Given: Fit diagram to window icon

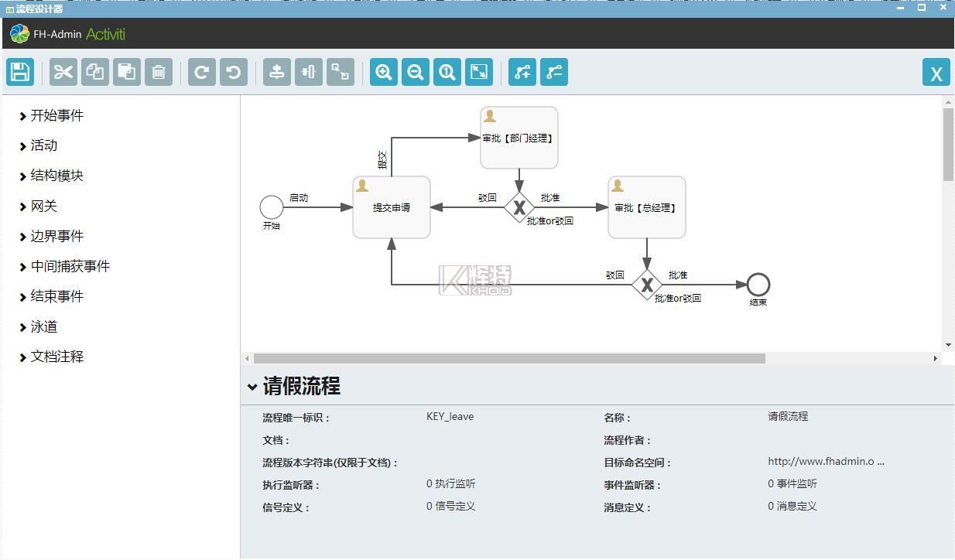Looking at the screenshot, I should click(479, 72).
